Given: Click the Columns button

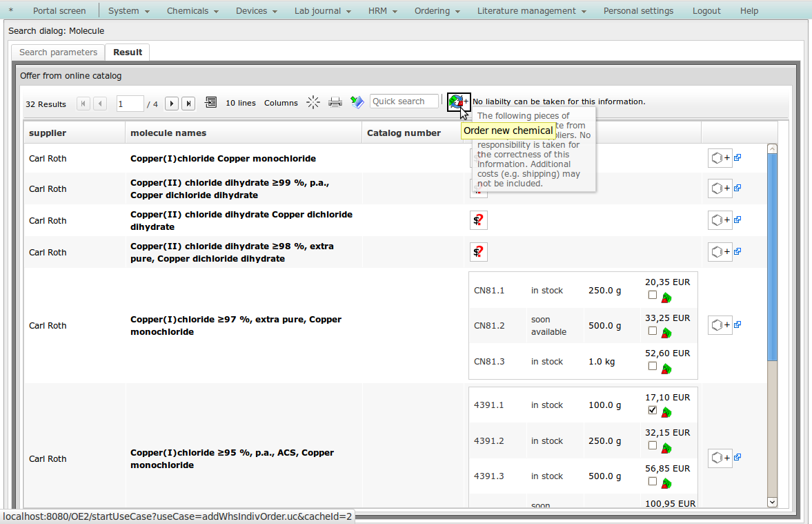Looking at the screenshot, I should pyautogui.click(x=281, y=103).
